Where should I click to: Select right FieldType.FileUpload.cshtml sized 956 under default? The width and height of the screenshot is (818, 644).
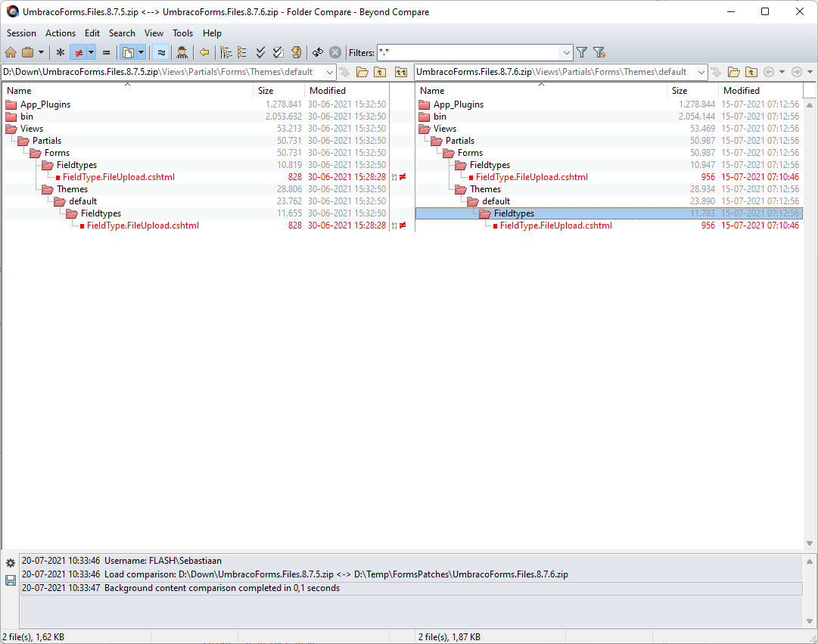click(556, 226)
